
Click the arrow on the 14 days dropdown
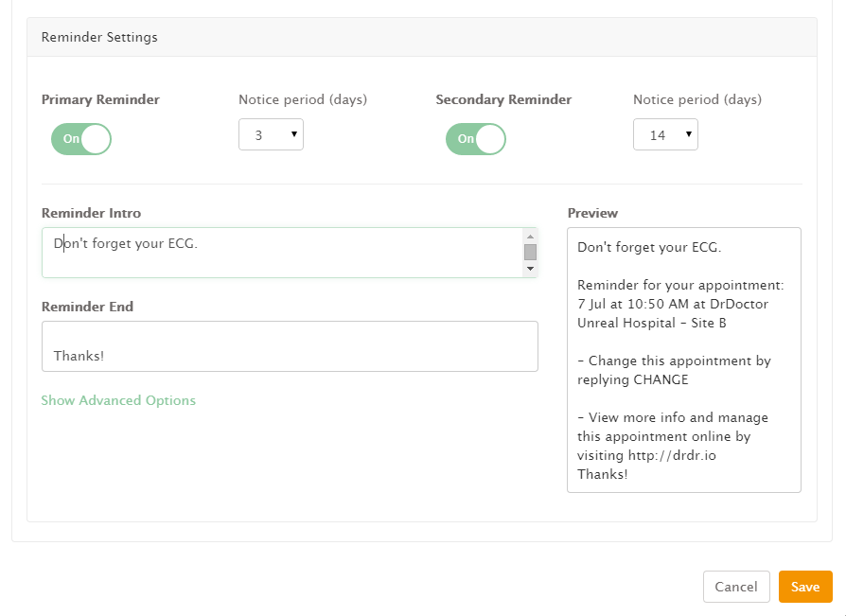(689, 133)
